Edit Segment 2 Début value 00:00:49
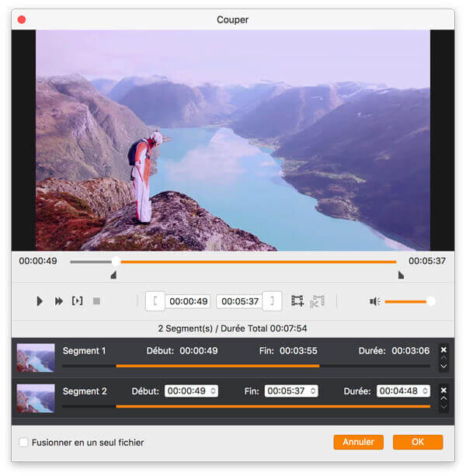 click(186, 391)
